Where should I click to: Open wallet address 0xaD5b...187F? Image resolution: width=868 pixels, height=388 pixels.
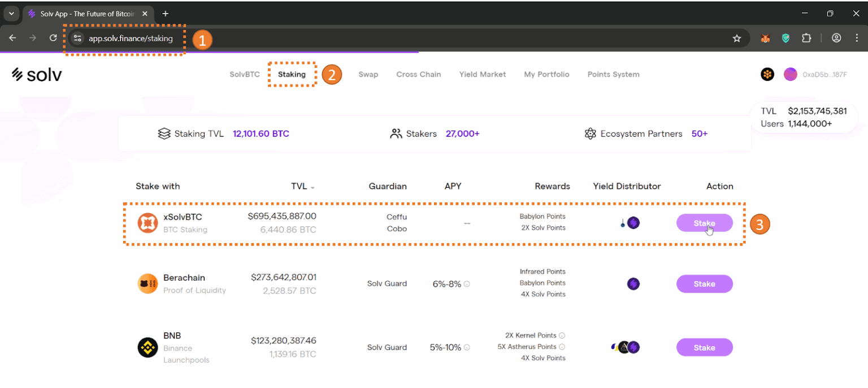[x=825, y=75]
